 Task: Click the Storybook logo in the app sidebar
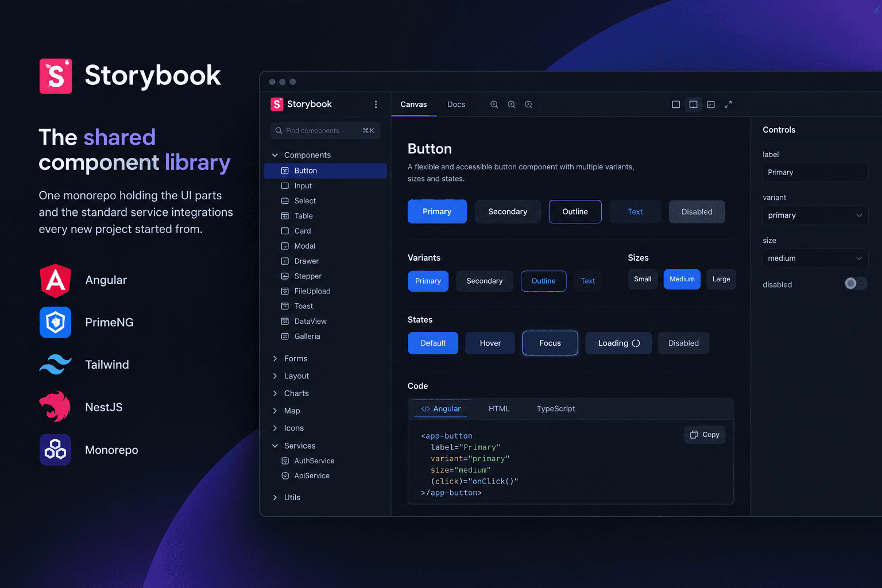pos(277,104)
